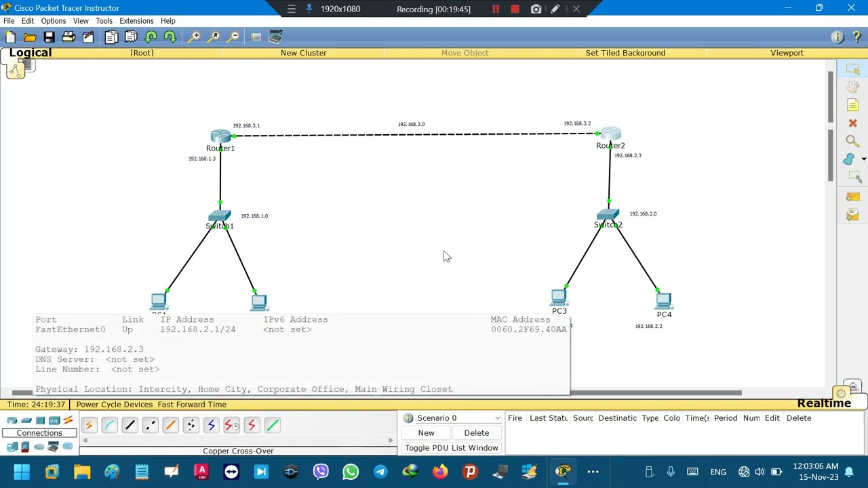Select the orange Fiber cable
Viewport: 868px width, 488px height.
tap(170, 425)
